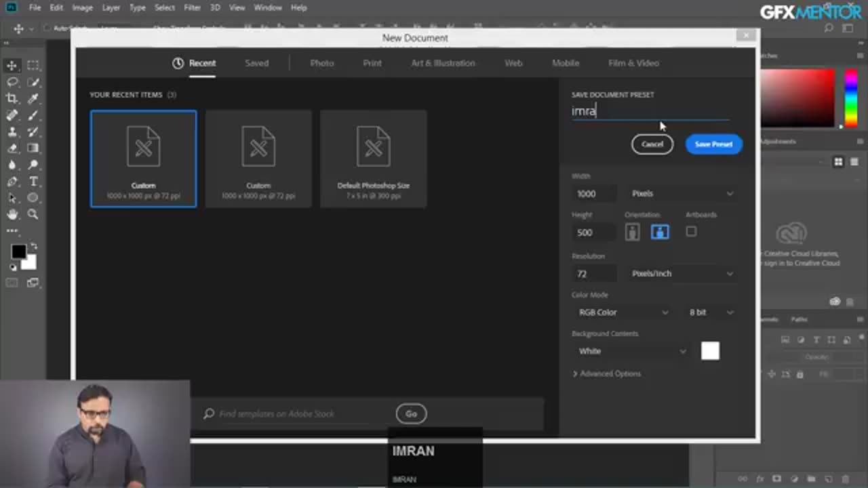The height and width of the screenshot is (488, 868).
Task: Switch Libraries panel to list view
Action: [854, 162]
